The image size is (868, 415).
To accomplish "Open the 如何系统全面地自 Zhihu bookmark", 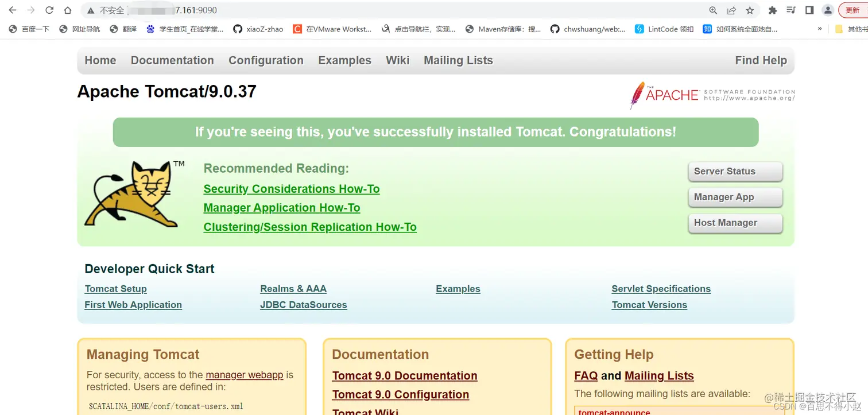I will (741, 29).
